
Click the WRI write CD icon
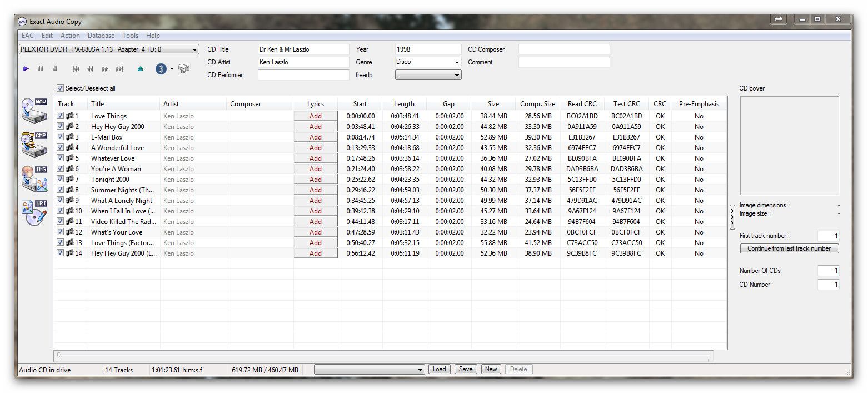tap(34, 212)
